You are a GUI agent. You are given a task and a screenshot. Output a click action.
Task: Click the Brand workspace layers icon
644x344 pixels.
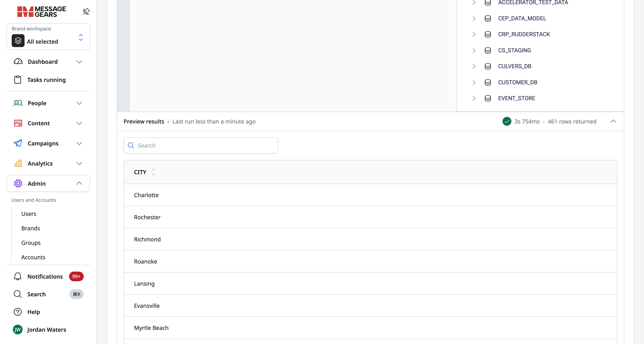[18, 41]
